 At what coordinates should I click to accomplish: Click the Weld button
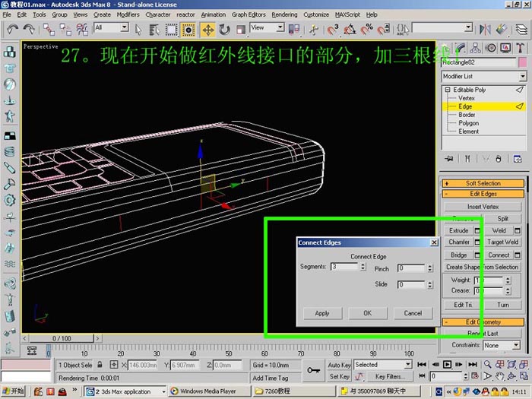(x=499, y=231)
